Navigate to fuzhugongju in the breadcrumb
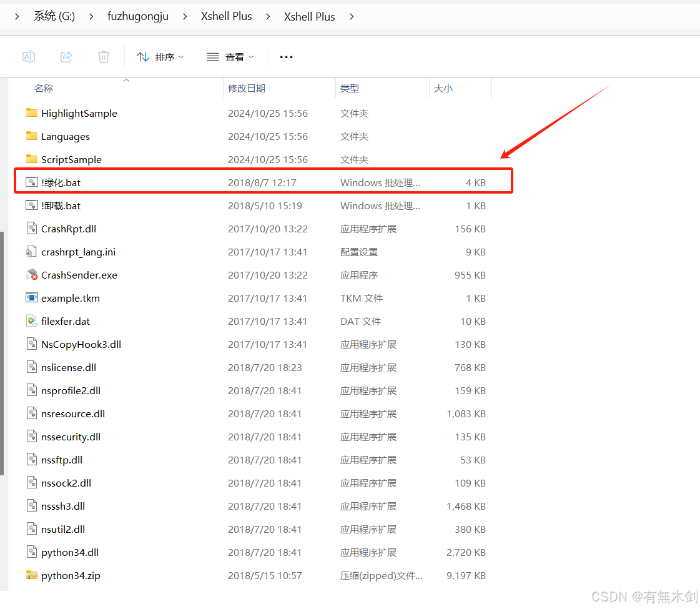 (x=138, y=16)
